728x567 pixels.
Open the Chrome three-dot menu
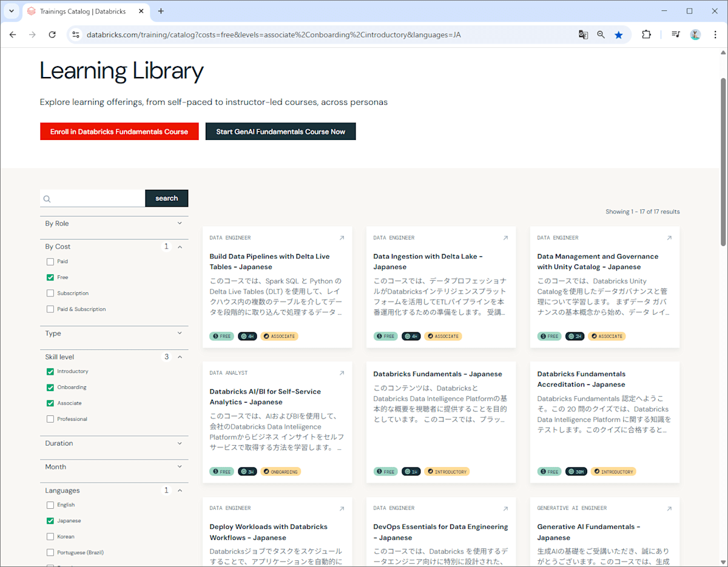click(715, 35)
